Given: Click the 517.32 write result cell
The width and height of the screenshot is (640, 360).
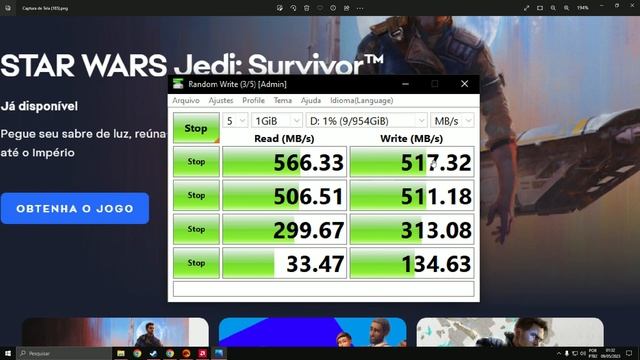Looking at the screenshot, I should pos(412,162).
